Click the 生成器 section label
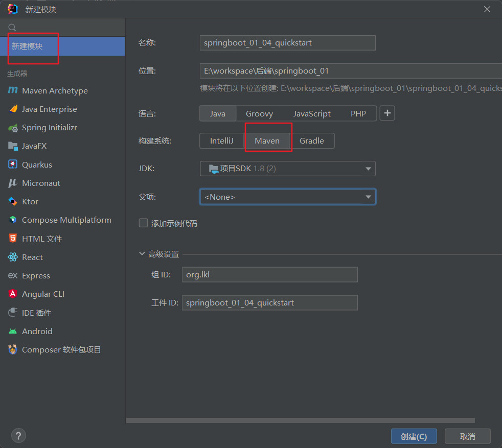The image size is (502, 448). point(17,74)
